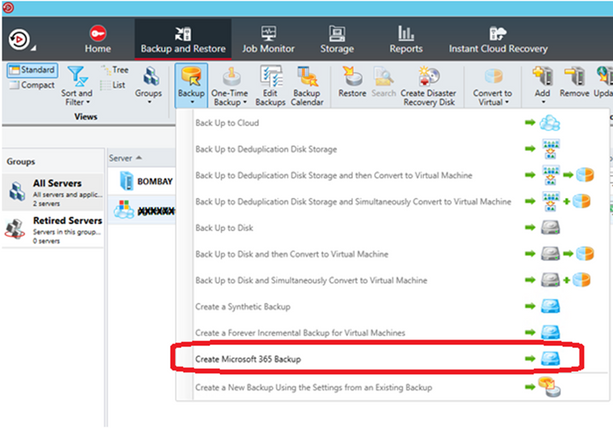Click the disk icon for Back Up to Disk
Viewport: 613px width, 428px height.
(x=550, y=227)
